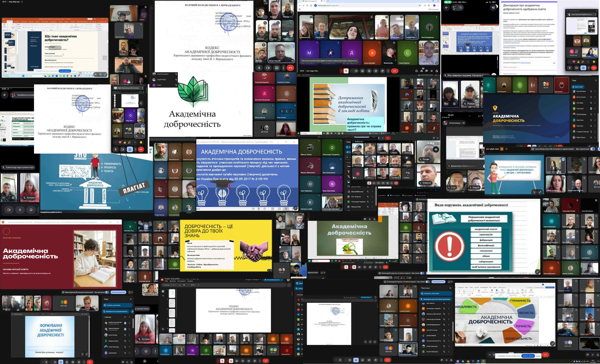Screen dimensions: 600x364
Task: Toggle 'Звук презентації' in the zzv-ykph-xsm Meet
Action: (x=593, y=149)
